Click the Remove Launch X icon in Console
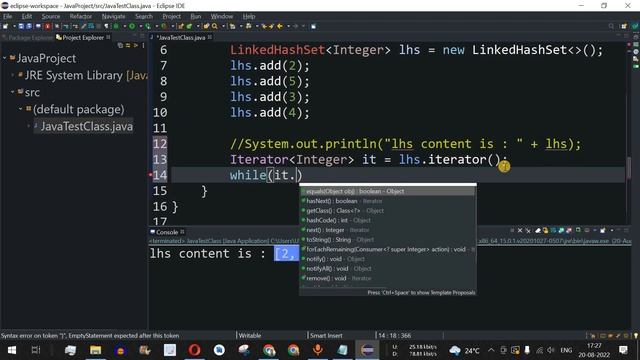Viewport: 640px width, 360px height. [x=520, y=231]
